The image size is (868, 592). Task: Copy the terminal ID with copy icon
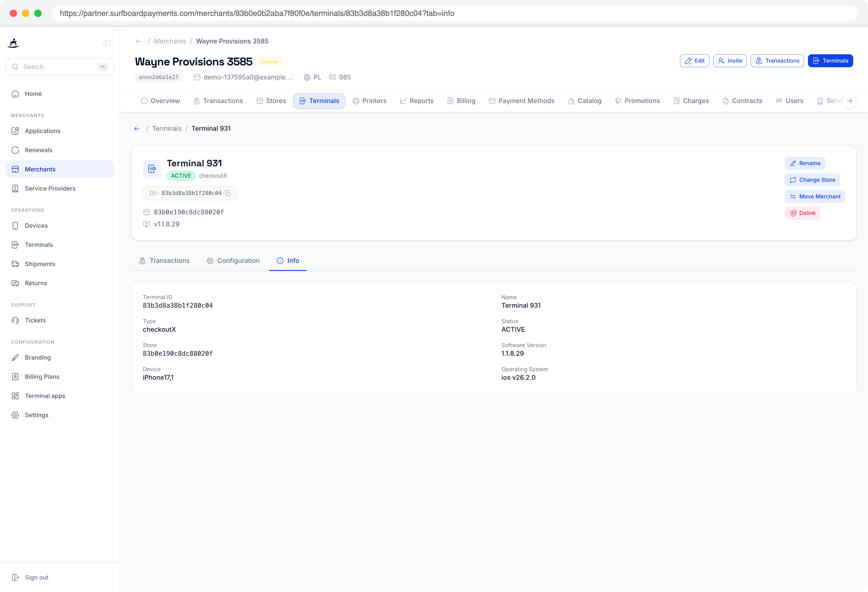pyautogui.click(x=228, y=193)
